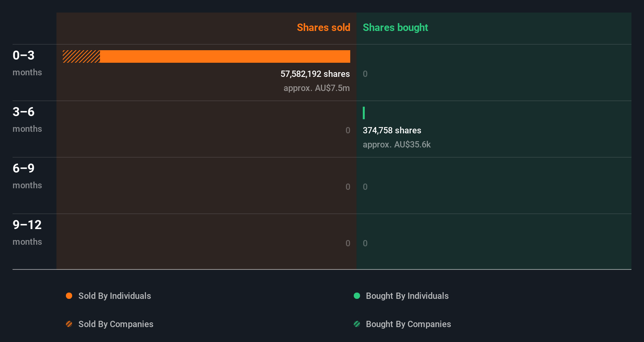The height and width of the screenshot is (342, 644).
Task: Click the Shares bought heading
Action: pyautogui.click(x=395, y=27)
